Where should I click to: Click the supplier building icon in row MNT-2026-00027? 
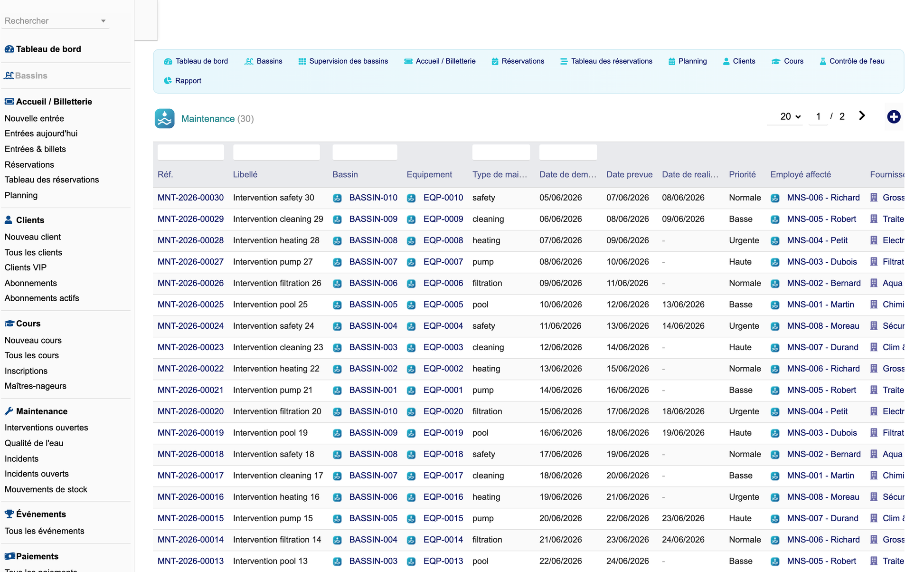coord(874,261)
